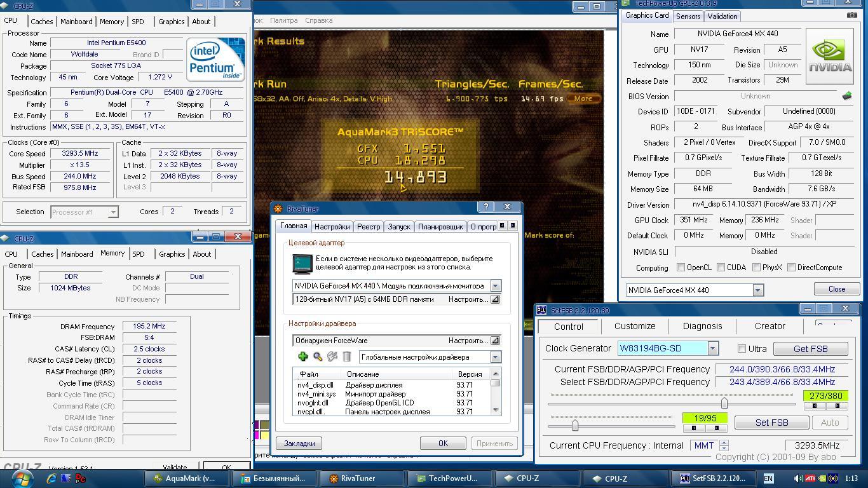Click the Intel Pentium logo in CPU-Z
Image resolution: width=868 pixels, height=488 pixels.
215,59
